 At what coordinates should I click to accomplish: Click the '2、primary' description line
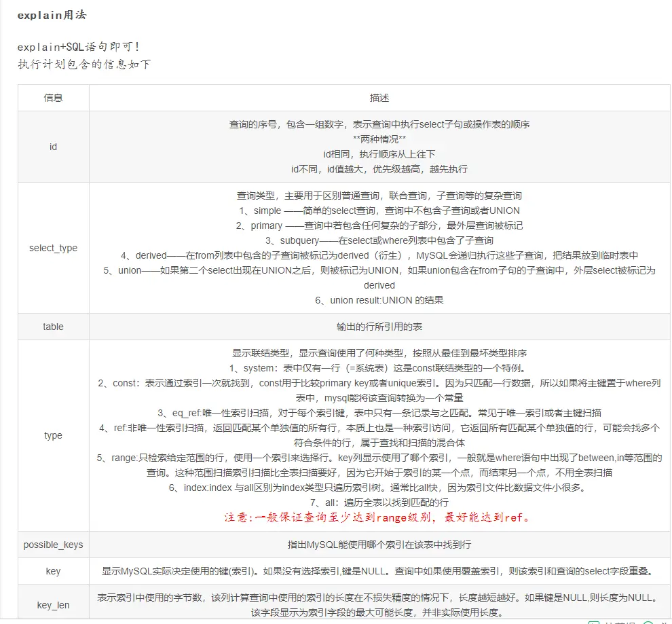[x=379, y=226]
